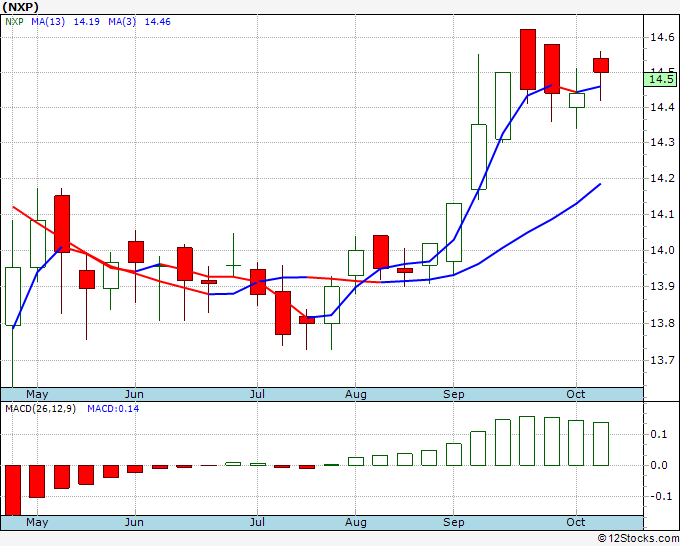
Task: Click Jun on the price chart date axis
Action: click(134, 394)
